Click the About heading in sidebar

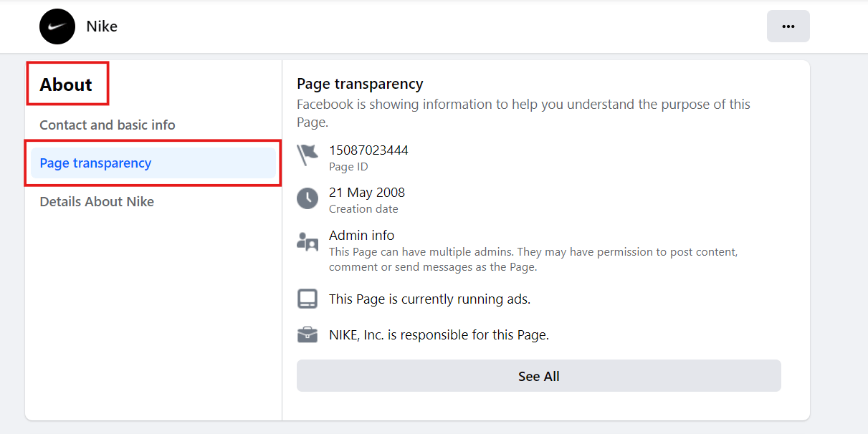pyautogui.click(x=66, y=85)
